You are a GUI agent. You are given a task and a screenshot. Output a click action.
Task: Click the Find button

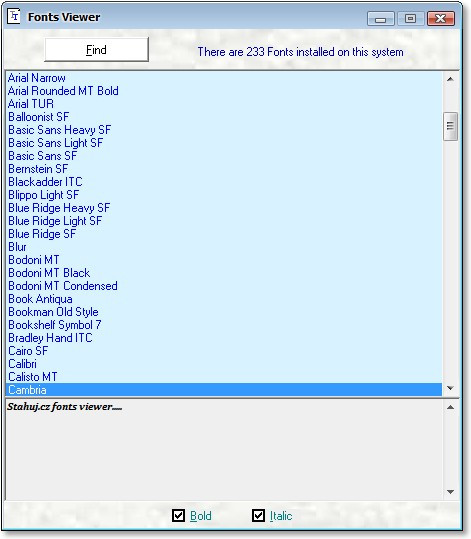(x=97, y=50)
